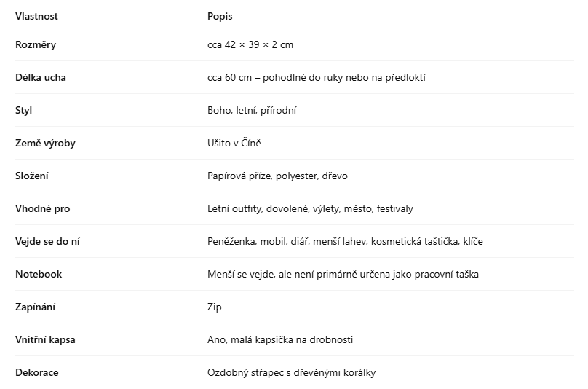
Task: Click the Ušito v Číně text
Action: coord(234,143)
